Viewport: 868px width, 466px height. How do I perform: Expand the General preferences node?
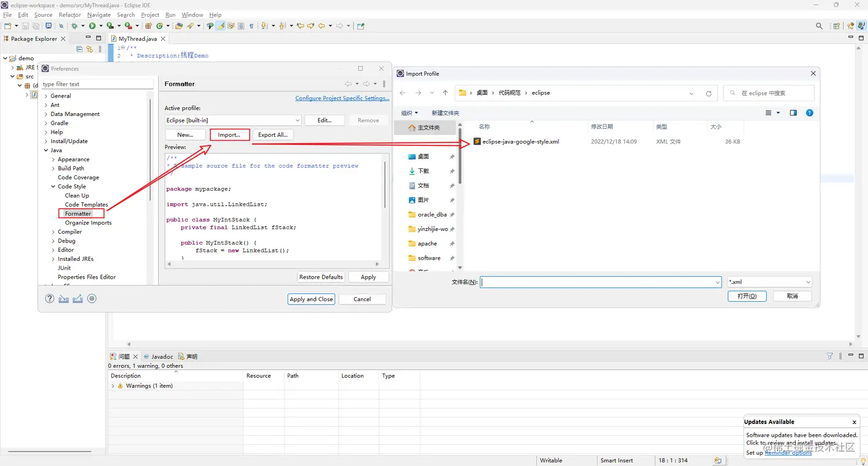coord(46,96)
